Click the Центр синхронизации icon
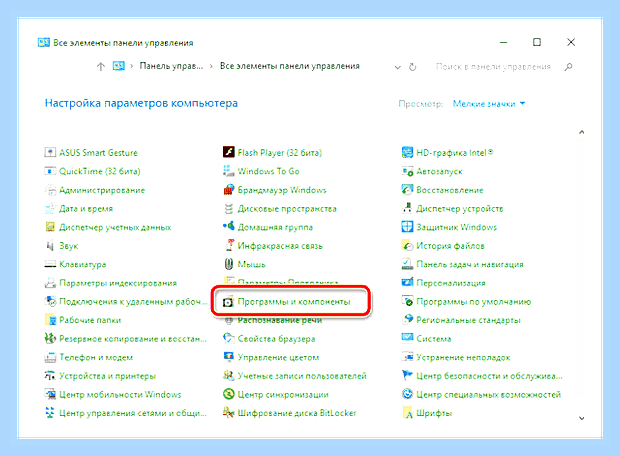The image size is (620, 456). click(x=229, y=394)
